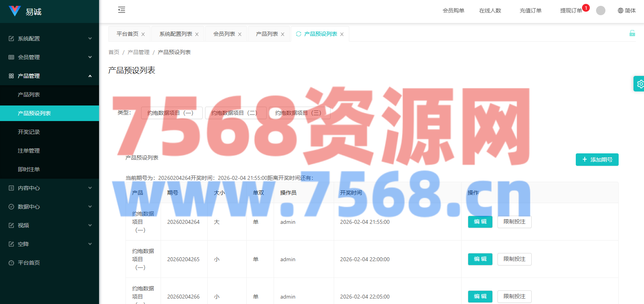Expand the 系统配置 sidebar menu

click(x=50, y=39)
